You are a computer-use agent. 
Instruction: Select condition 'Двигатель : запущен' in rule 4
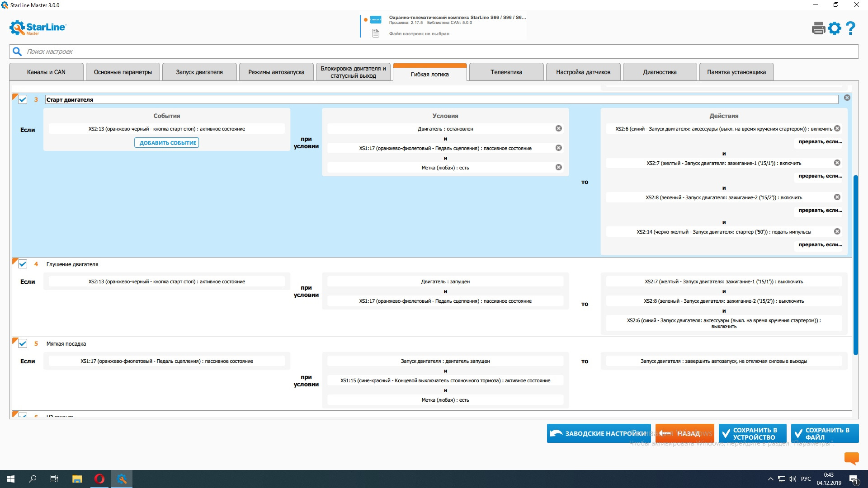coord(445,282)
